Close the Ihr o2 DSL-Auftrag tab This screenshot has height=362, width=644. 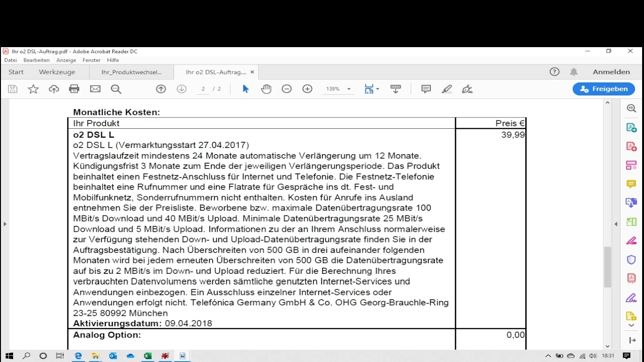pos(252,72)
